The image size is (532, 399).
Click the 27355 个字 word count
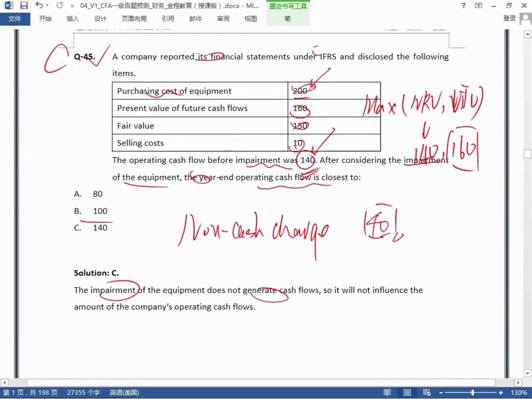pyautogui.click(x=83, y=393)
